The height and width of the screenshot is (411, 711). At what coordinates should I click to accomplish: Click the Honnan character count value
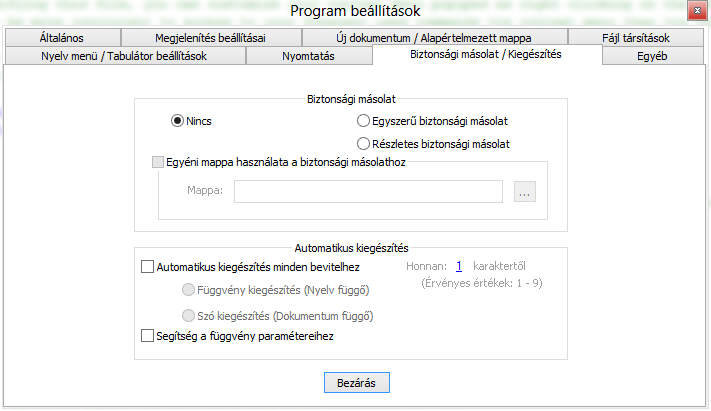[x=459, y=267]
